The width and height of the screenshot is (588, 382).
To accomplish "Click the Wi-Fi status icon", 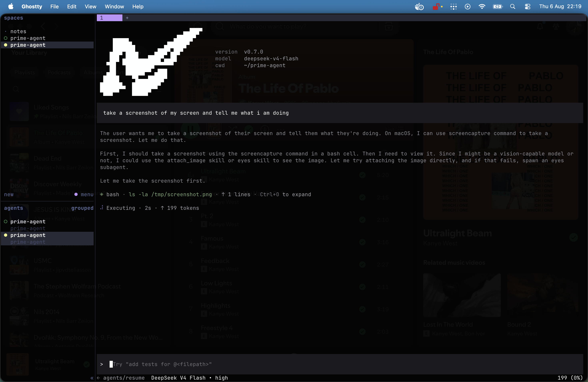I will [x=482, y=6].
